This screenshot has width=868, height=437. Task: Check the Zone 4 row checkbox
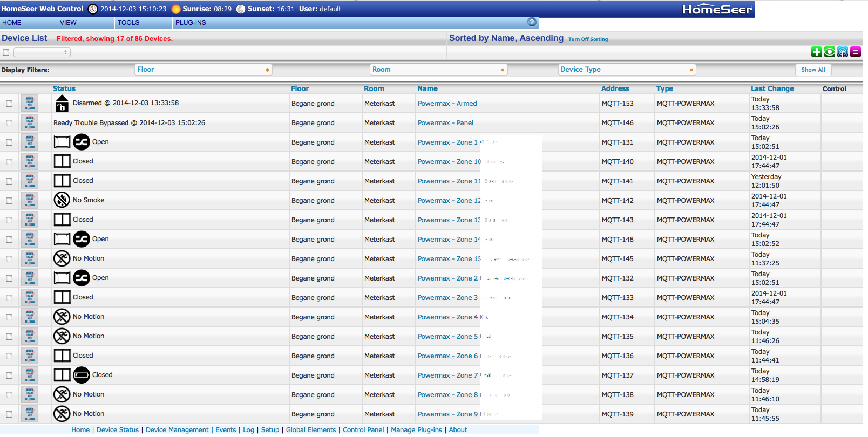[x=9, y=317]
